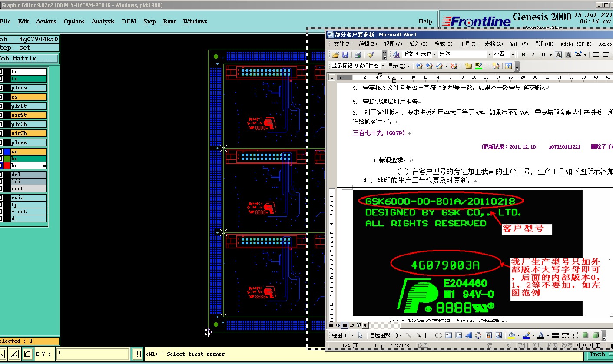Tick the checkbox for layer 'to'
Viewport: 613px width, 364px height.
pos(1,72)
